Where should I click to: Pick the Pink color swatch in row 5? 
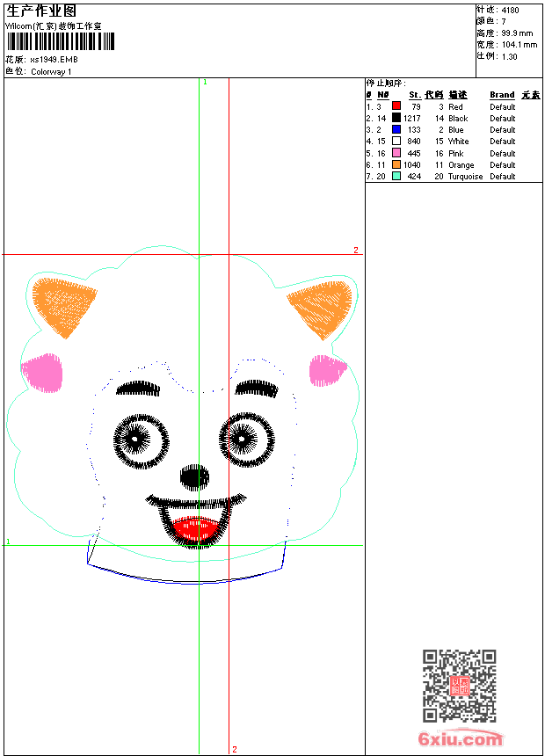(x=396, y=153)
